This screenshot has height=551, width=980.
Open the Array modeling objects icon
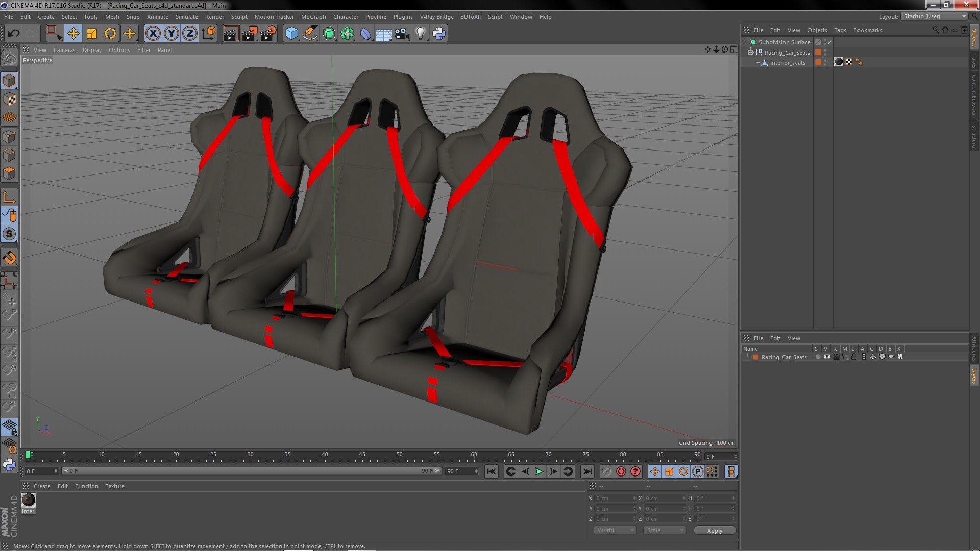[x=347, y=34]
